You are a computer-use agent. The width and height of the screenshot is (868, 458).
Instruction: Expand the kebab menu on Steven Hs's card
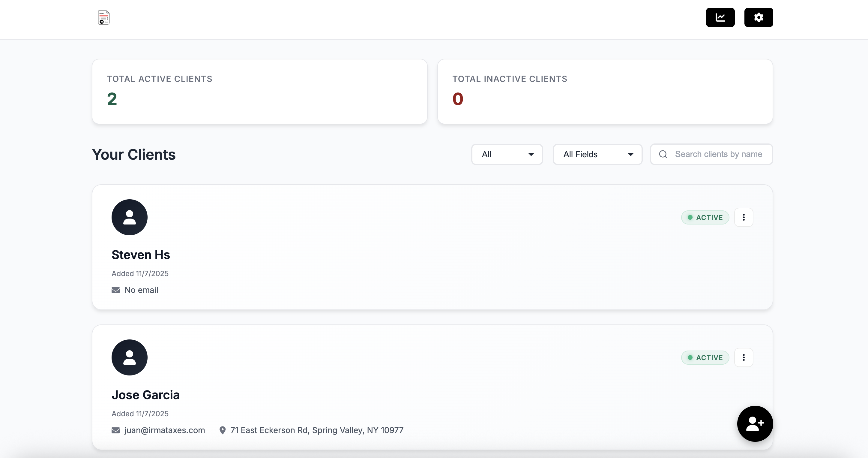(x=744, y=217)
